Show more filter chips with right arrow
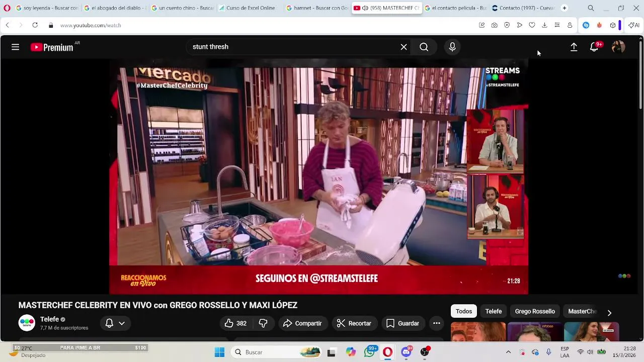The width and height of the screenshot is (644, 362). (x=609, y=313)
